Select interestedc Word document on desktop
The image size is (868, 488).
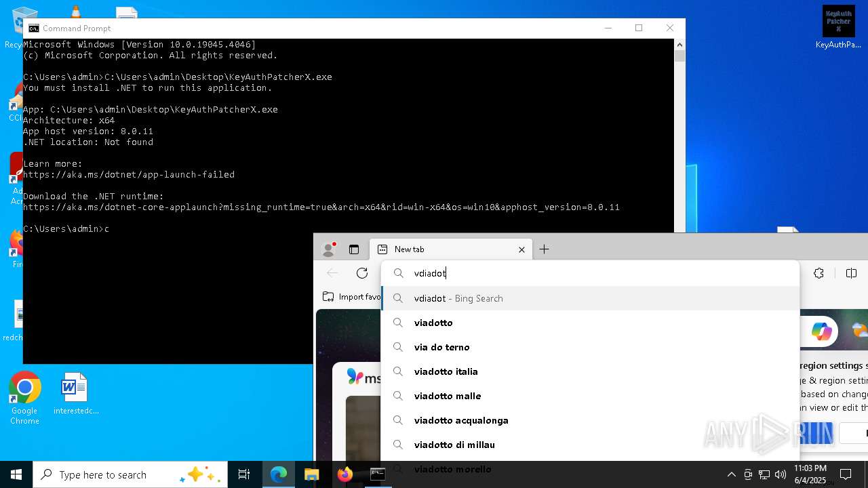[x=75, y=394]
